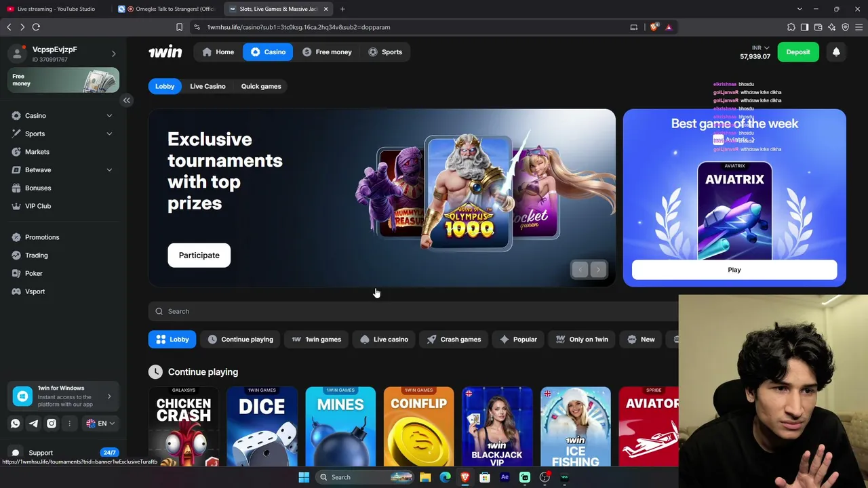The image size is (868, 488).
Task: Open the INR currency dropdown
Action: pyautogui.click(x=760, y=48)
